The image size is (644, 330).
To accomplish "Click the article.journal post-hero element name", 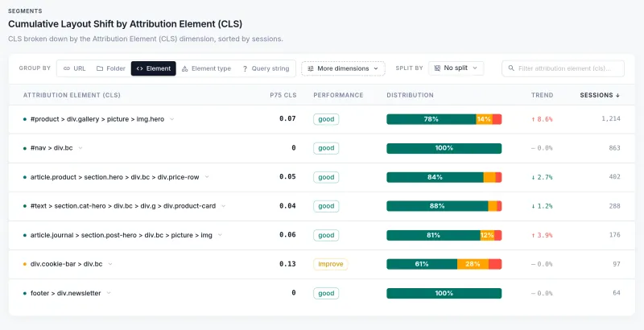I will coord(122,235).
